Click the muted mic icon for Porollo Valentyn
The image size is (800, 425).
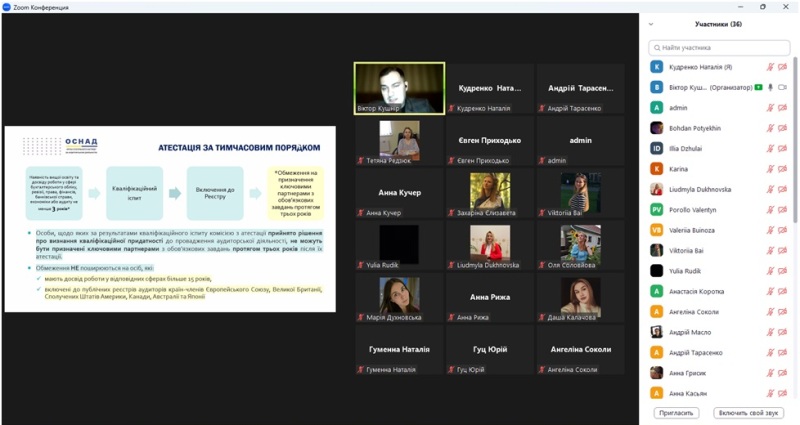click(770, 210)
